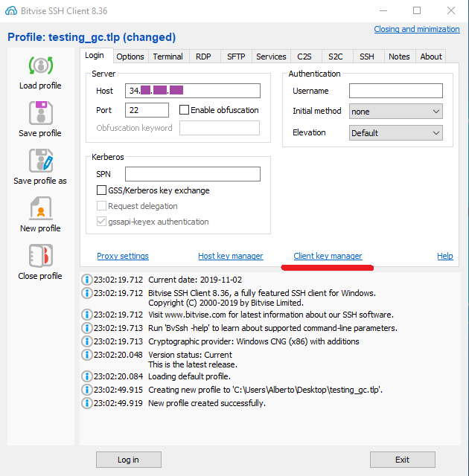Click the Log in button

click(129, 460)
